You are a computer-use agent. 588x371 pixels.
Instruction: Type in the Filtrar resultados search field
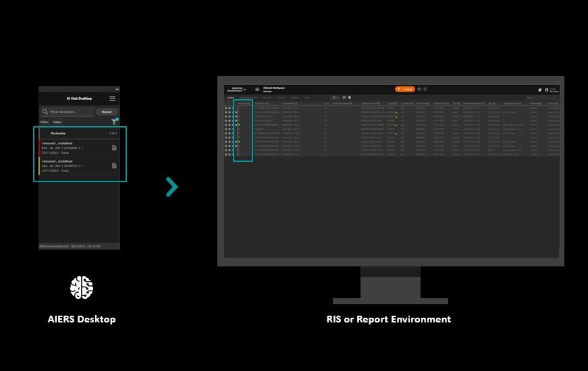pos(68,112)
